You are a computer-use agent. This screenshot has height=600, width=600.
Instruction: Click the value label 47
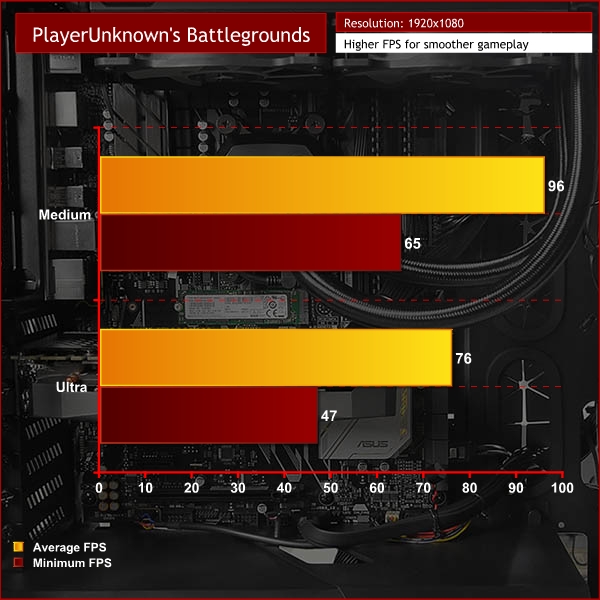point(329,416)
